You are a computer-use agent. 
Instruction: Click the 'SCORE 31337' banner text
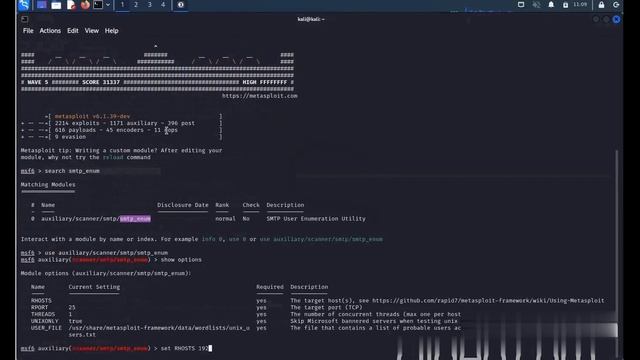tap(101, 82)
